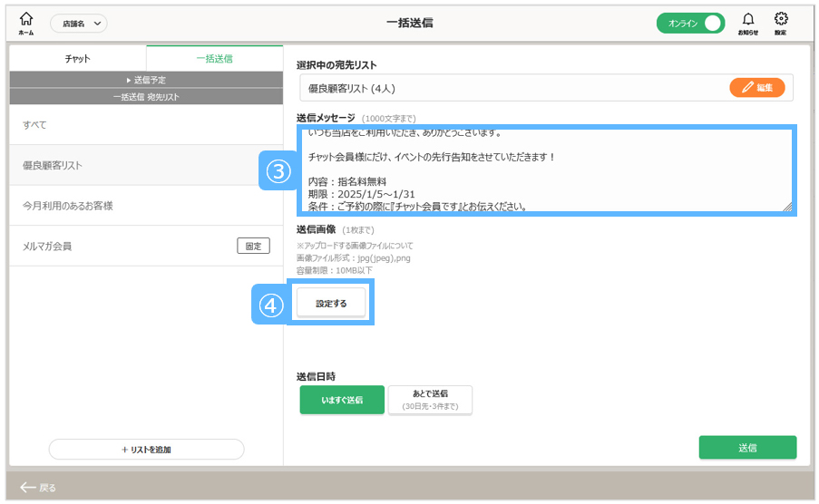Viewport: 819px width, 504px height.
Task: Select the あとで送信 send-later option
Action: pos(430,400)
